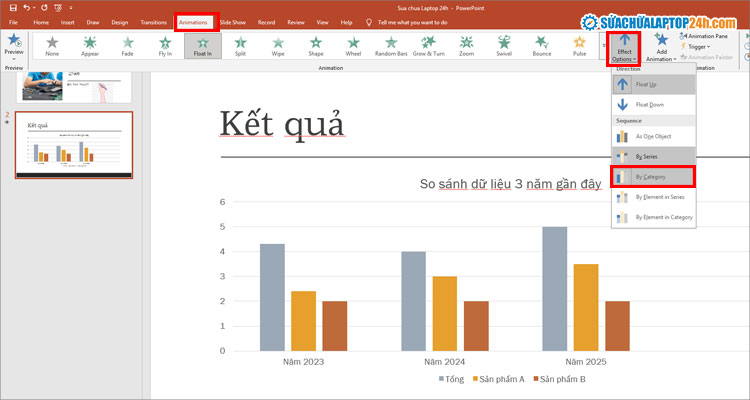Apply the Wipe animation

pyautogui.click(x=278, y=46)
